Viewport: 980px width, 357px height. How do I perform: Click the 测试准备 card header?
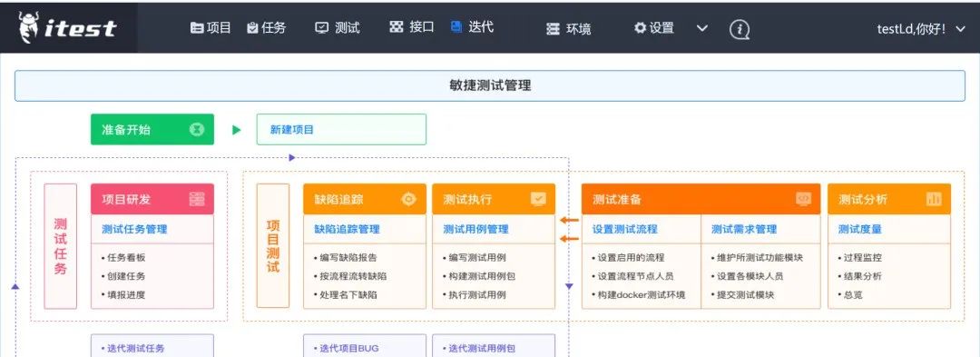pyautogui.click(x=701, y=200)
